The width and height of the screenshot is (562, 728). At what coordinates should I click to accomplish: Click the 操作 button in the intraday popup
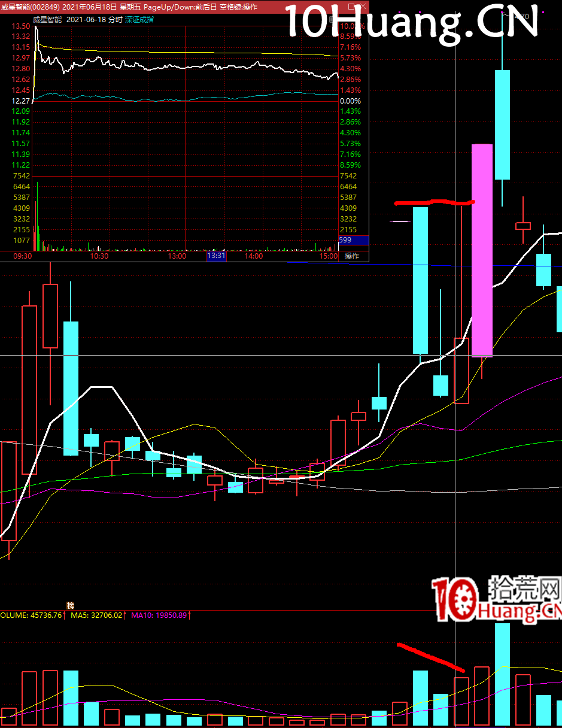pyautogui.click(x=352, y=256)
